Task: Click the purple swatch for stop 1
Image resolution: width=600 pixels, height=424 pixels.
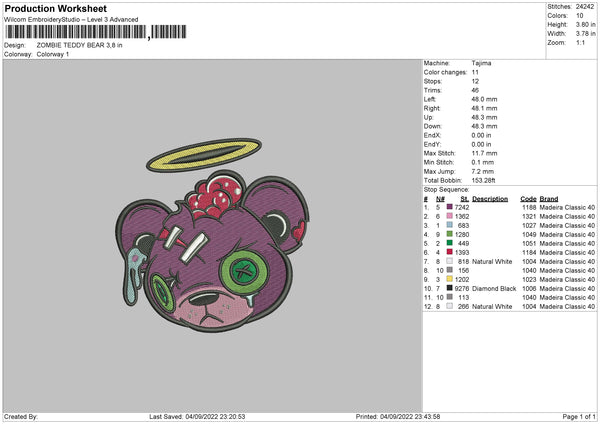Action: [450, 207]
